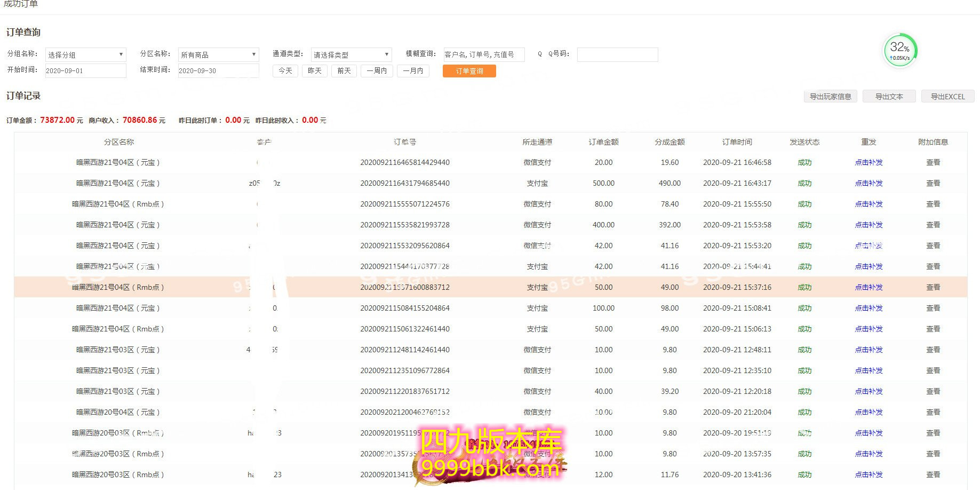Focus the Q号码 input field
Screen dimensions: 980x490
click(617, 54)
